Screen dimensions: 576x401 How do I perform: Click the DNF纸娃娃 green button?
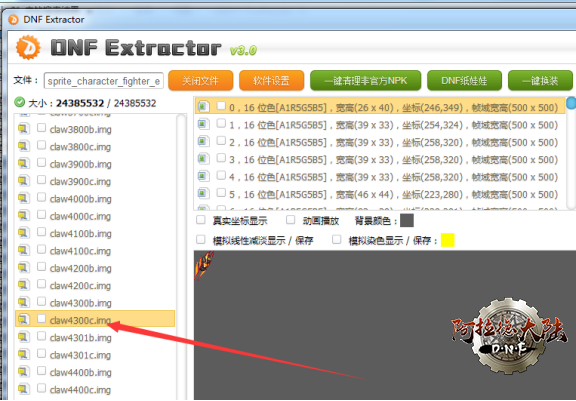pyautogui.click(x=464, y=80)
